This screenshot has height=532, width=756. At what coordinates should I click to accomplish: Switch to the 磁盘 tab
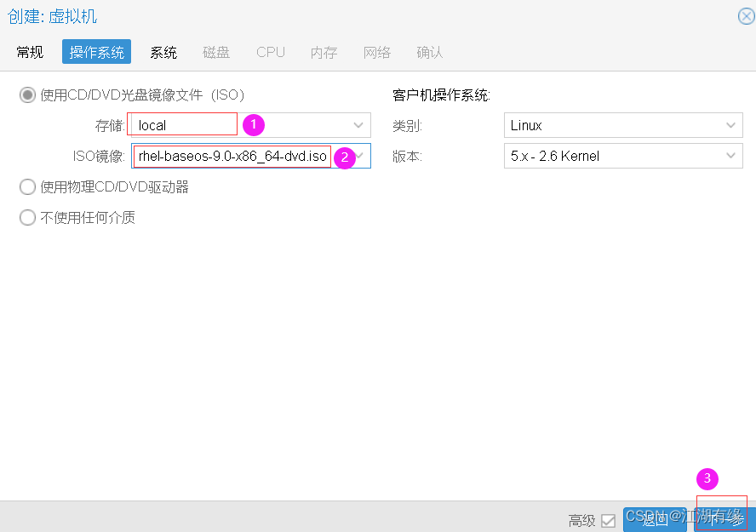click(216, 52)
